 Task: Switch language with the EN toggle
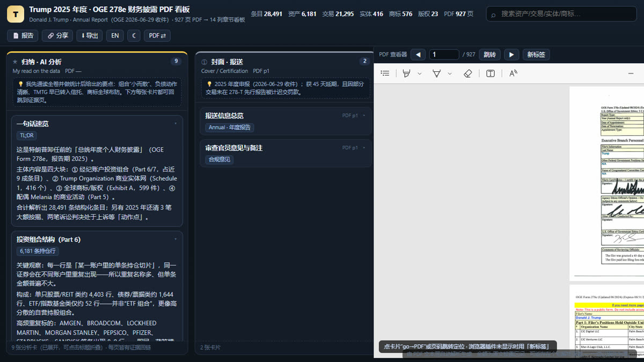tap(115, 36)
